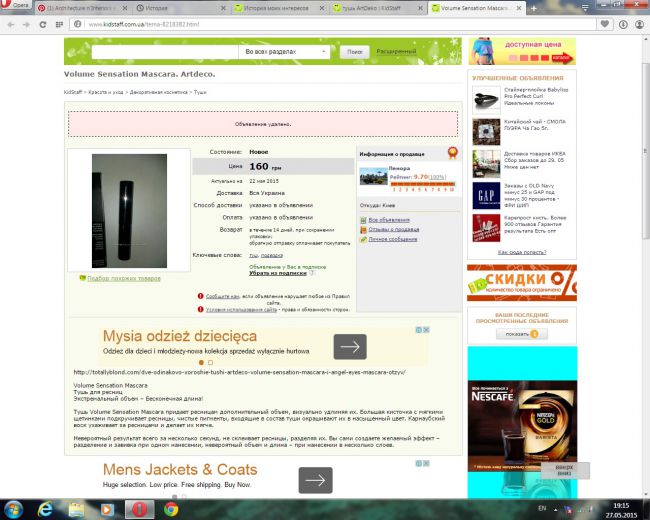Screen dimensions: 650x520
Task: Click the Windows Start button
Action: coord(12,508)
